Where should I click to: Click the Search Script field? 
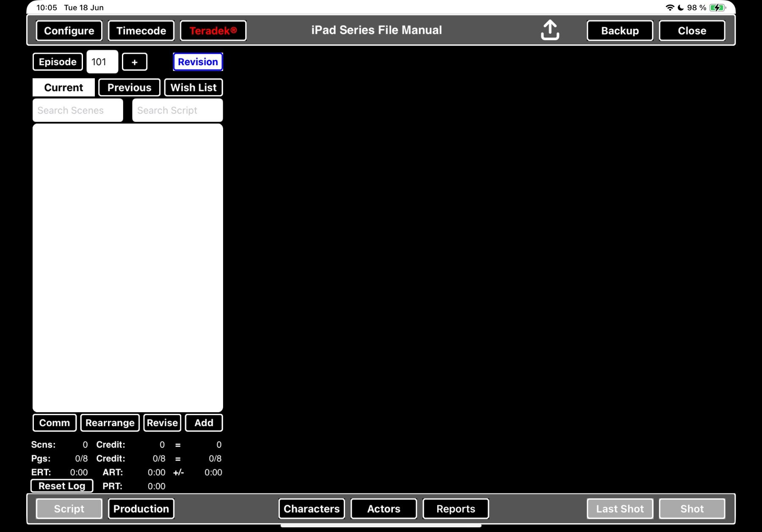click(x=178, y=110)
